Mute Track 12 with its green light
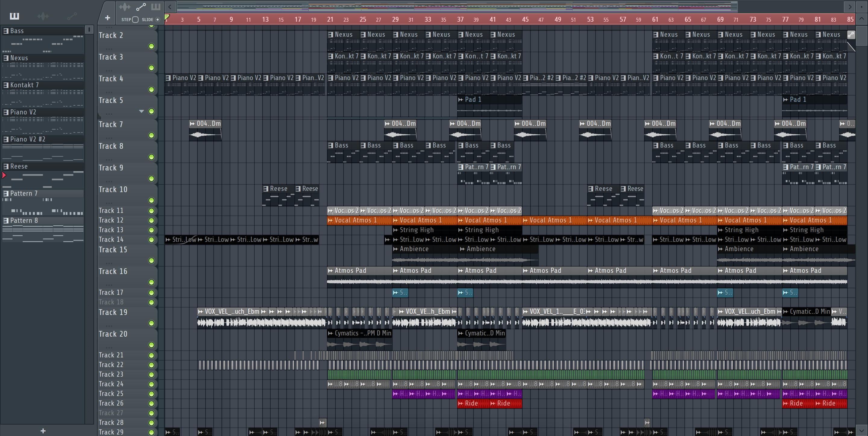This screenshot has width=868, height=436. pos(151,220)
